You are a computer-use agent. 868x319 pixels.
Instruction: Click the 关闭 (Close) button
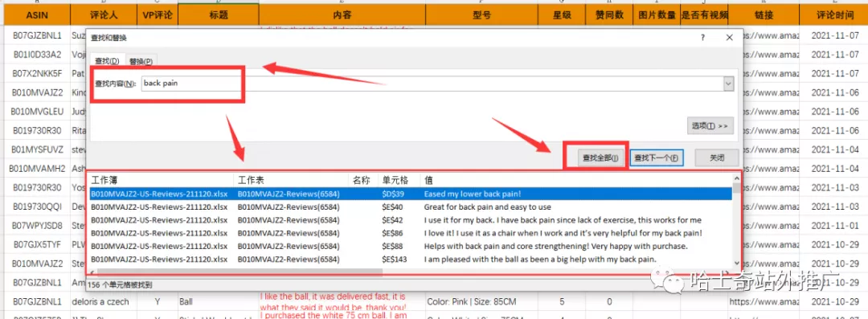click(x=717, y=157)
